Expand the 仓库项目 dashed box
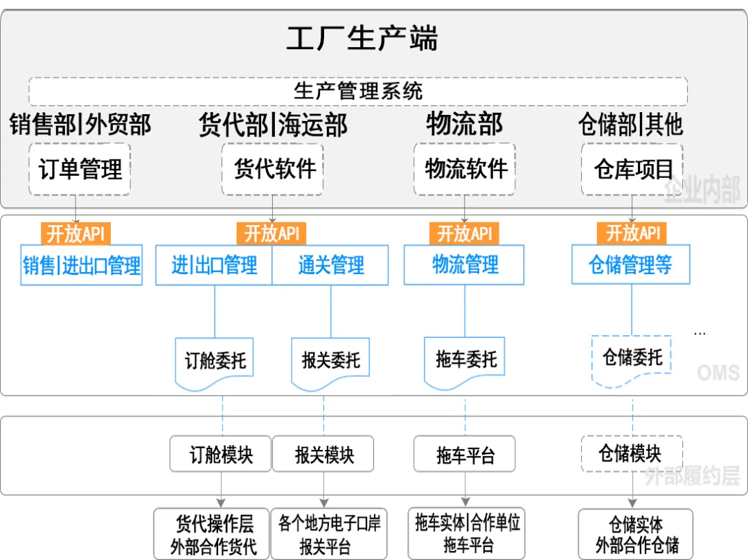 (632, 169)
